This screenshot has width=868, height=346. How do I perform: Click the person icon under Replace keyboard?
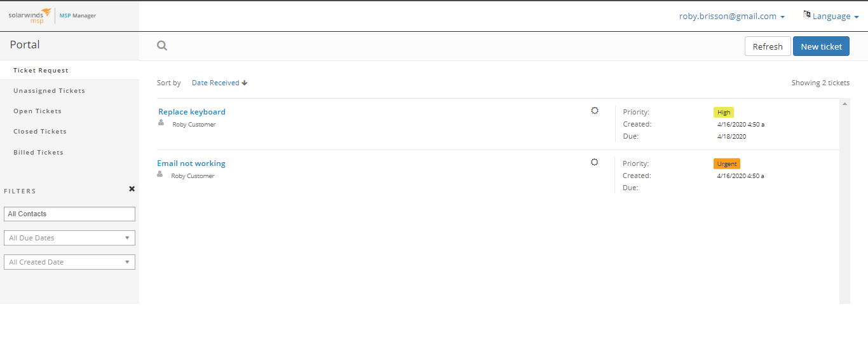[x=161, y=123]
